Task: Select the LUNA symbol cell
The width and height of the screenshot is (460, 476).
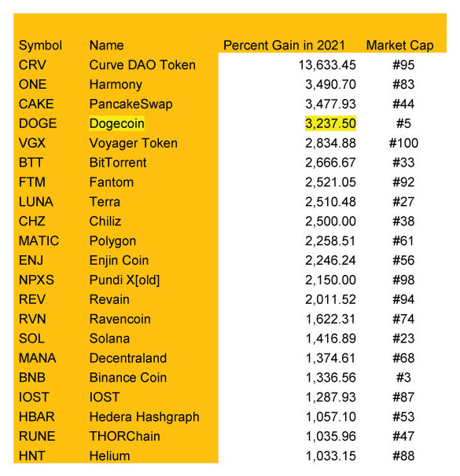Action: (36, 202)
